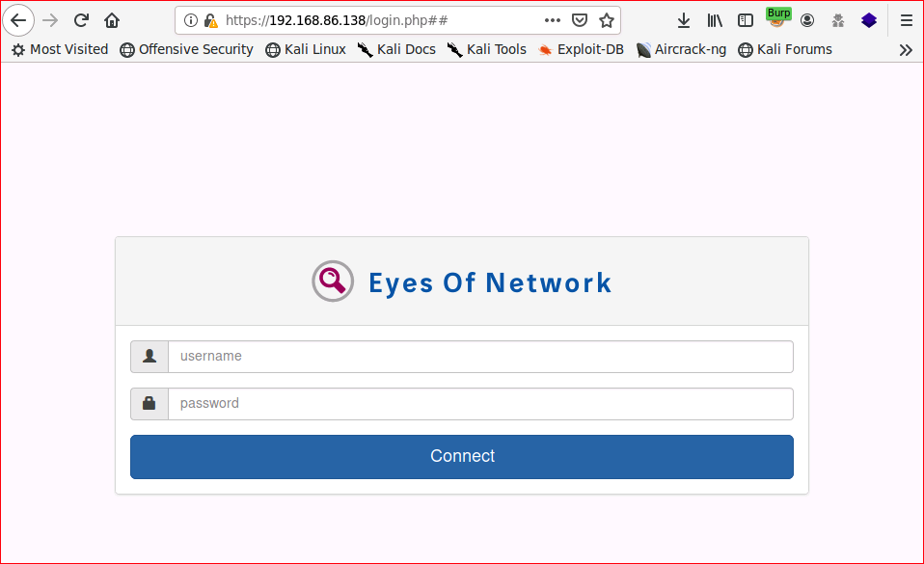Screen dimensions: 924x564
Task: Click the user icon beside username
Action: pyautogui.click(x=149, y=357)
